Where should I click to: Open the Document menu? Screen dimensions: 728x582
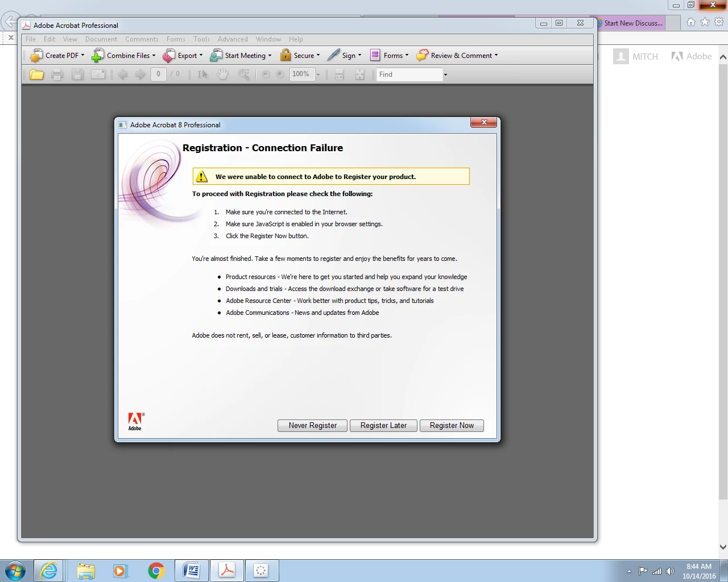101,39
